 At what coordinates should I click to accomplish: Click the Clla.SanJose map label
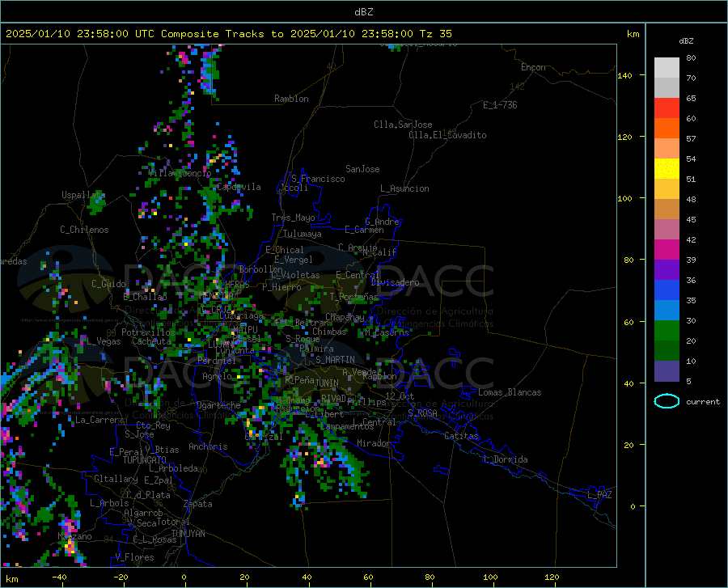403,125
